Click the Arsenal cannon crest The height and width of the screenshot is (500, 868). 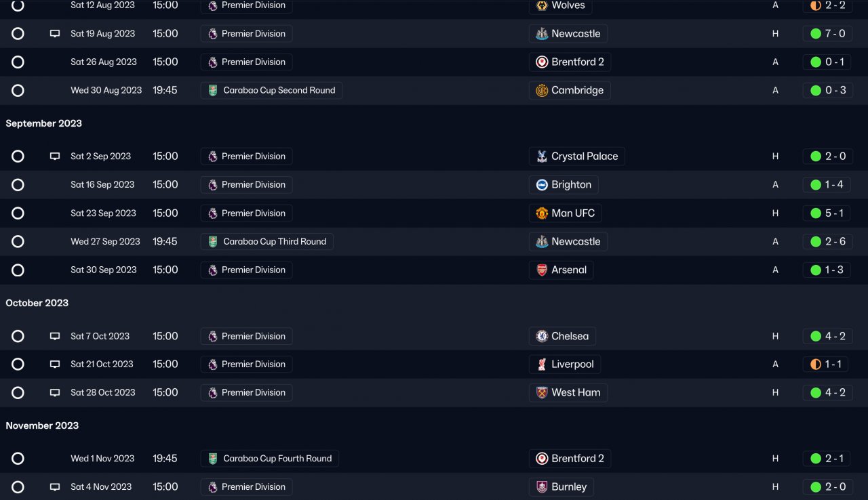542,270
